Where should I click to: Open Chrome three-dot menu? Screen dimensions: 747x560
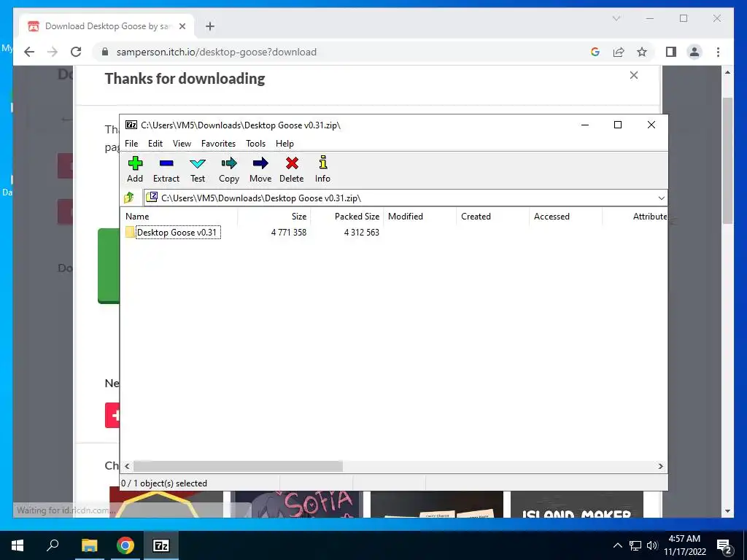718,52
